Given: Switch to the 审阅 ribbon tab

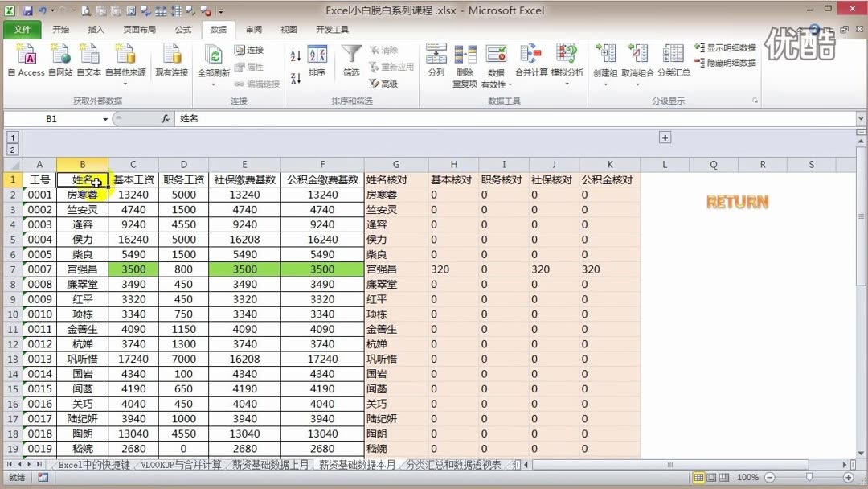Looking at the screenshot, I should click(253, 29).
